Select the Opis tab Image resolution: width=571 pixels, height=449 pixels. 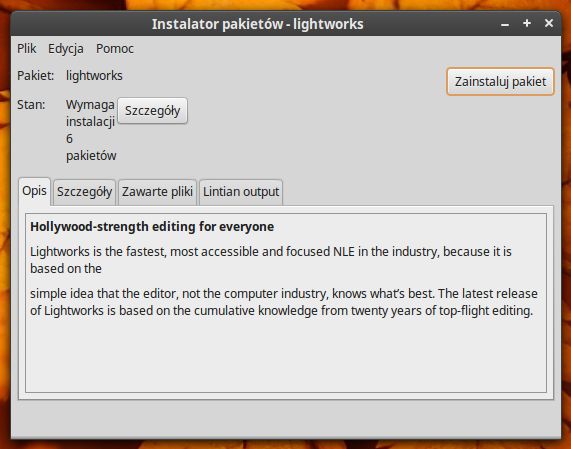pos(34,191)
